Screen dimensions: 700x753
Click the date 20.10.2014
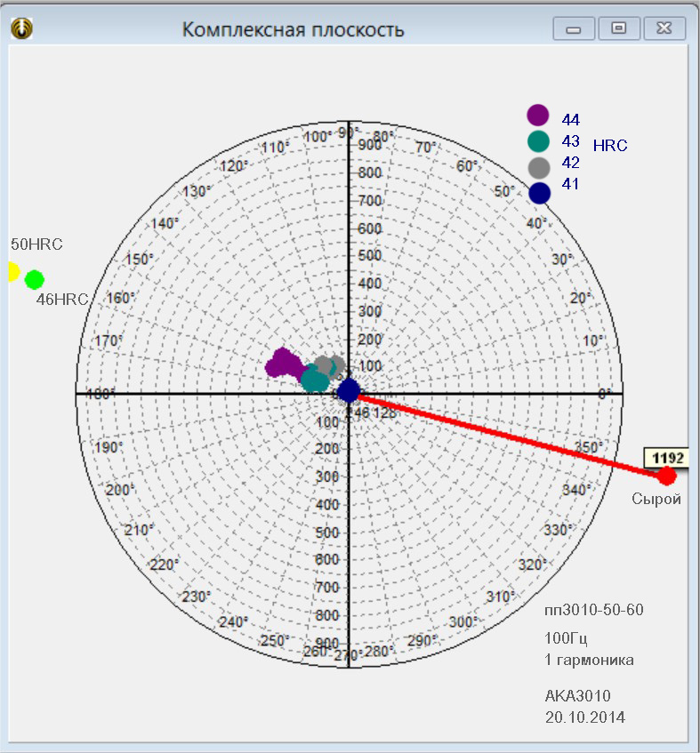click(585, 717)
